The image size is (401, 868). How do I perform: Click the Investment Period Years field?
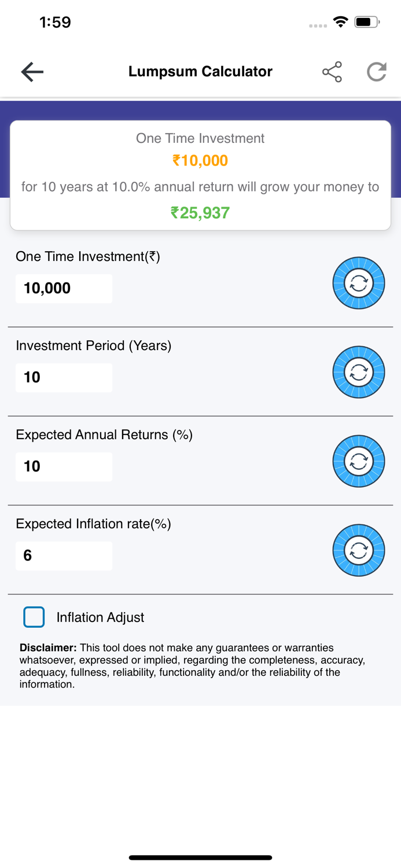64,377
